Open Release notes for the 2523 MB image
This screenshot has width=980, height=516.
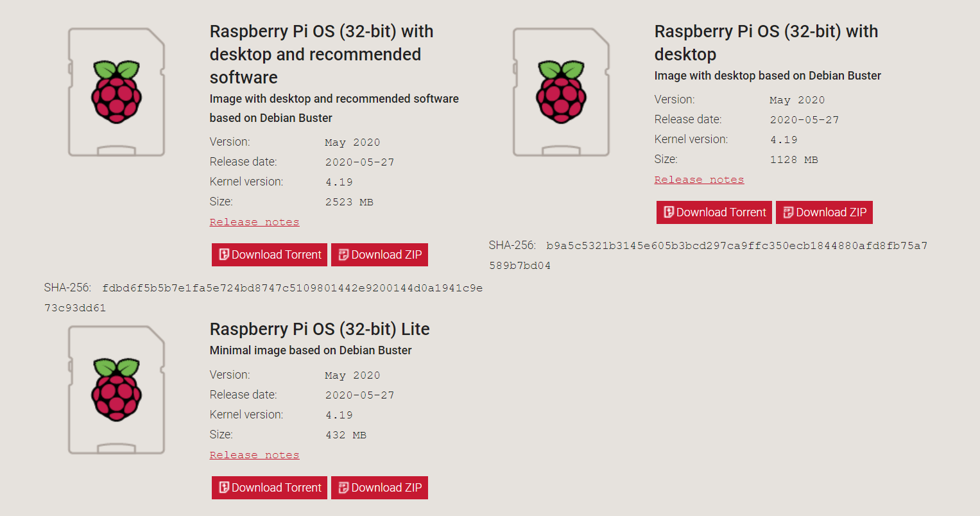tap(254, 222)
